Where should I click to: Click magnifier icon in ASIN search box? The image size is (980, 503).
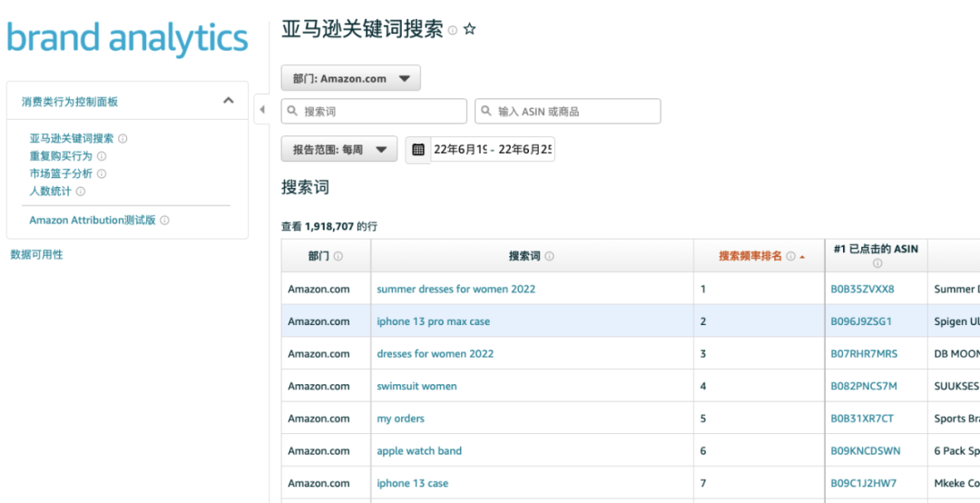coord(486,112)
